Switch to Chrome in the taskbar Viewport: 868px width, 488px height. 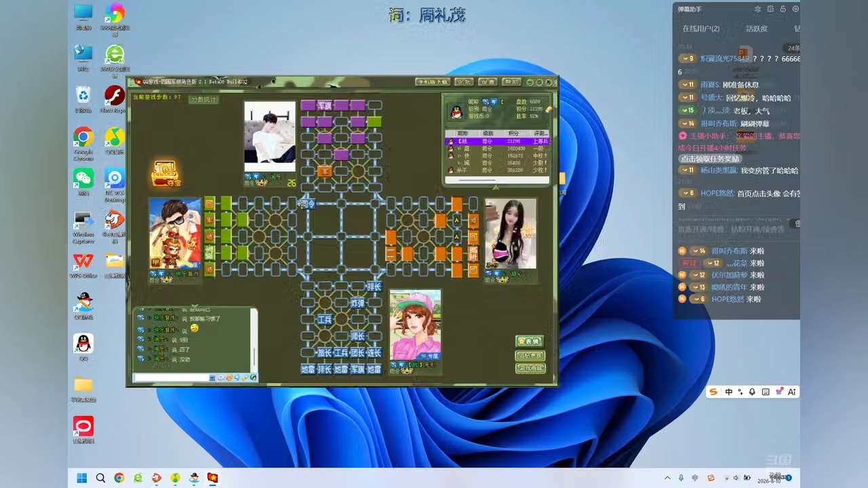point(119,478)
